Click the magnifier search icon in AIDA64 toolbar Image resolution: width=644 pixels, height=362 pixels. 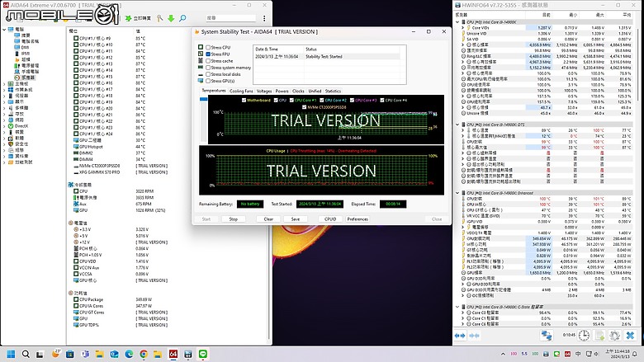(182, 18)
